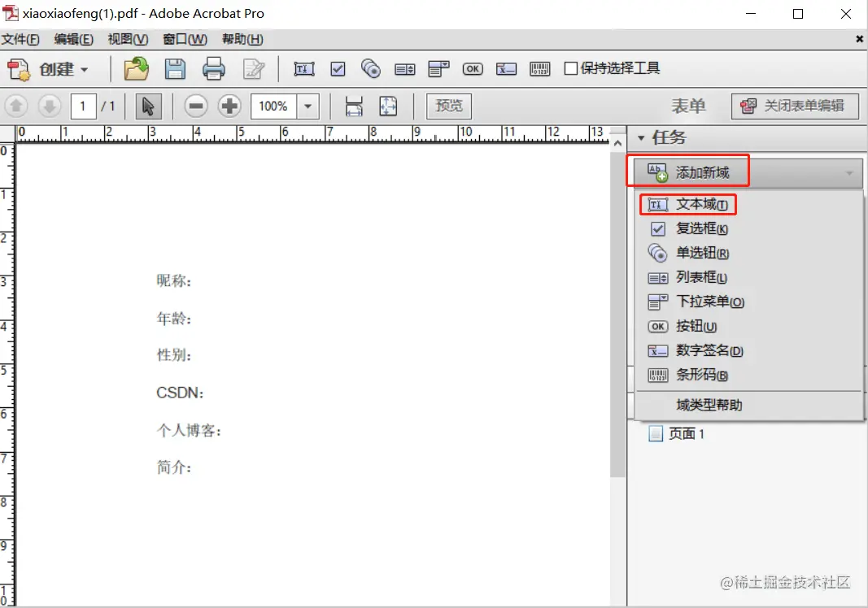Click the Create (创建) PDF icon
This screenshot has height=608, width=868.
tap(20, 70)
